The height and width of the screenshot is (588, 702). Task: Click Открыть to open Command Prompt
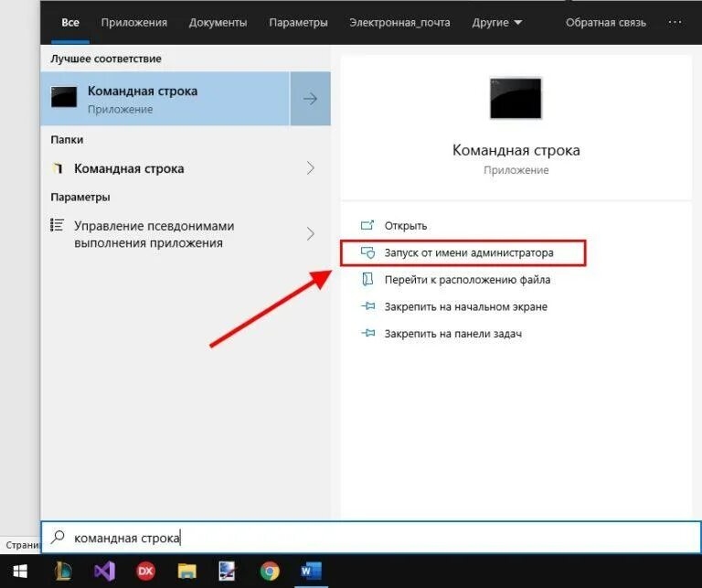[406, 225]
